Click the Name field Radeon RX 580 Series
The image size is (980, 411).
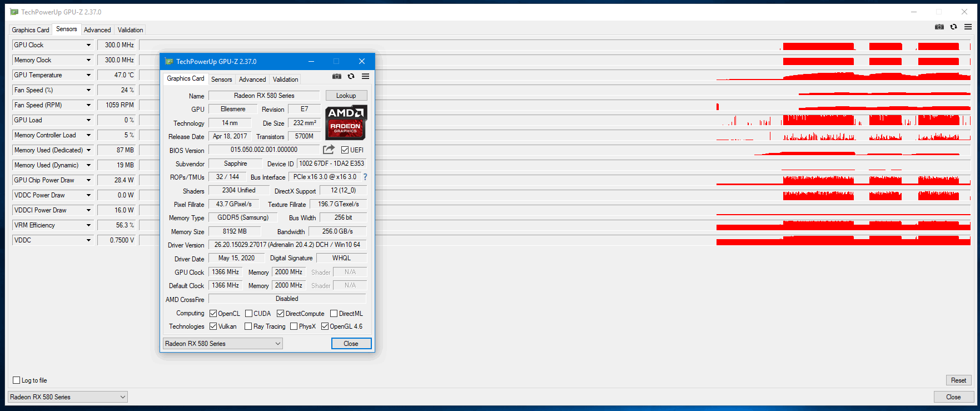[x=264, y=96]
